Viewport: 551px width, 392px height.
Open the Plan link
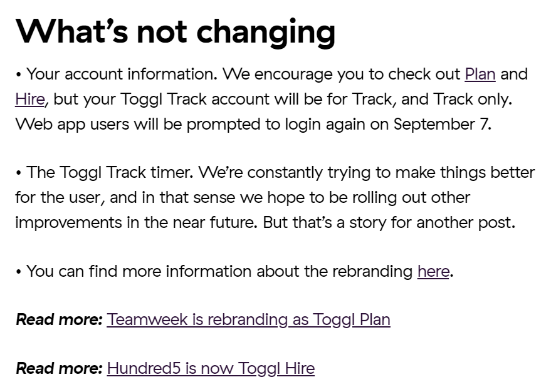click(480, 75)
